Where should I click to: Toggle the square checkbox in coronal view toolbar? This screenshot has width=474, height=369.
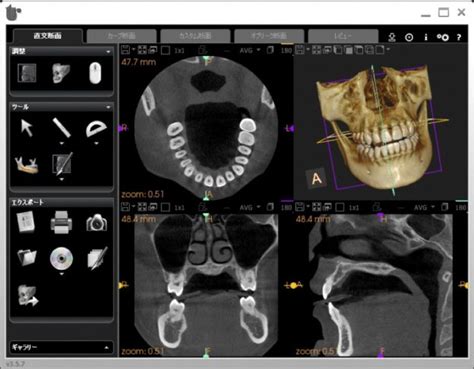(165, 207)
